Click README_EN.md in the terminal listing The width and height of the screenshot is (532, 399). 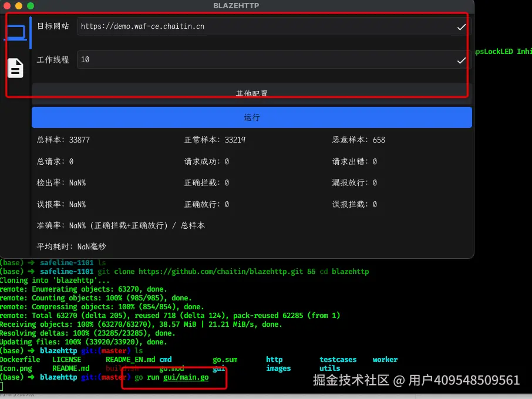click(x=130, y=360)
